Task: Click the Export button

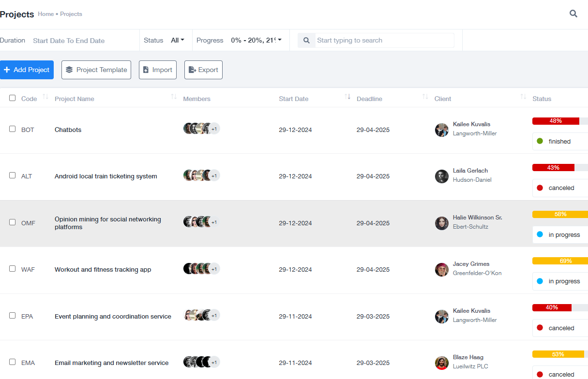Action: (x=203, y=70)
